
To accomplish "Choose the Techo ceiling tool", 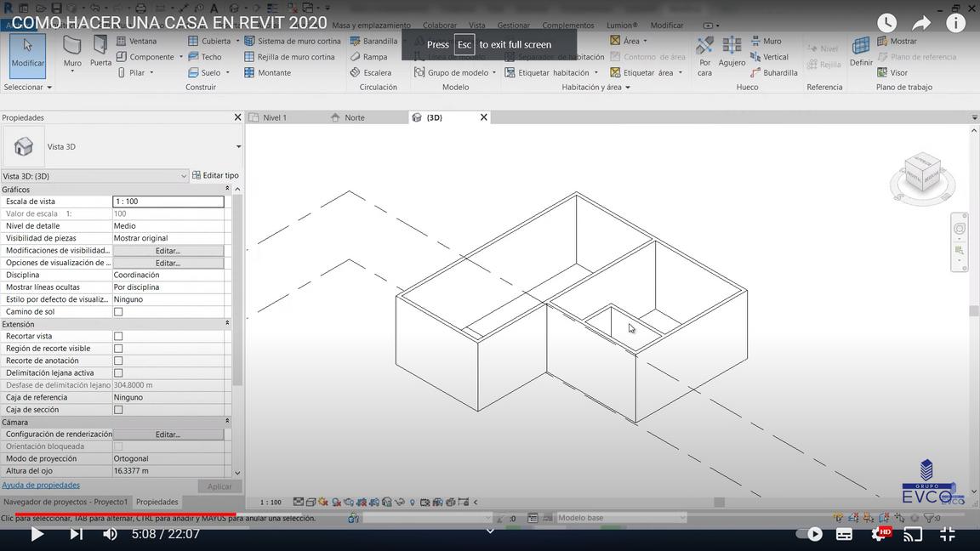I will pyautogui.click(x=205, y=57).
